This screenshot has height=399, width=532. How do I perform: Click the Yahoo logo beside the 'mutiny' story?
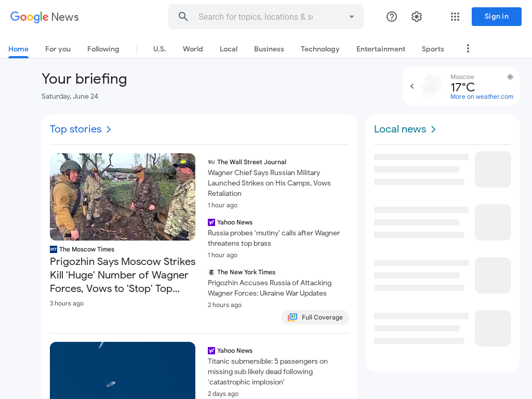pyautogui.click(x=211, y=222)
